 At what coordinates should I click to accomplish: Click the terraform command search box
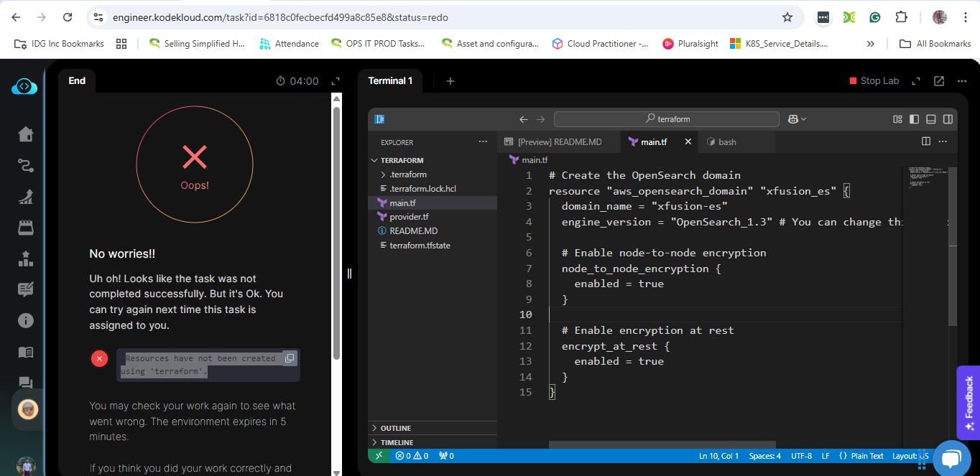click(x=667, y=119)
